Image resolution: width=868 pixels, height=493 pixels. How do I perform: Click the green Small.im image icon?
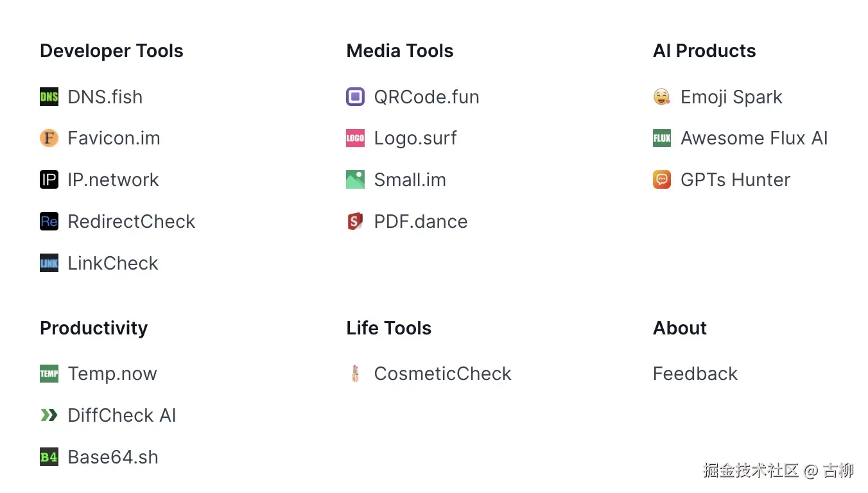click(355, 180)
